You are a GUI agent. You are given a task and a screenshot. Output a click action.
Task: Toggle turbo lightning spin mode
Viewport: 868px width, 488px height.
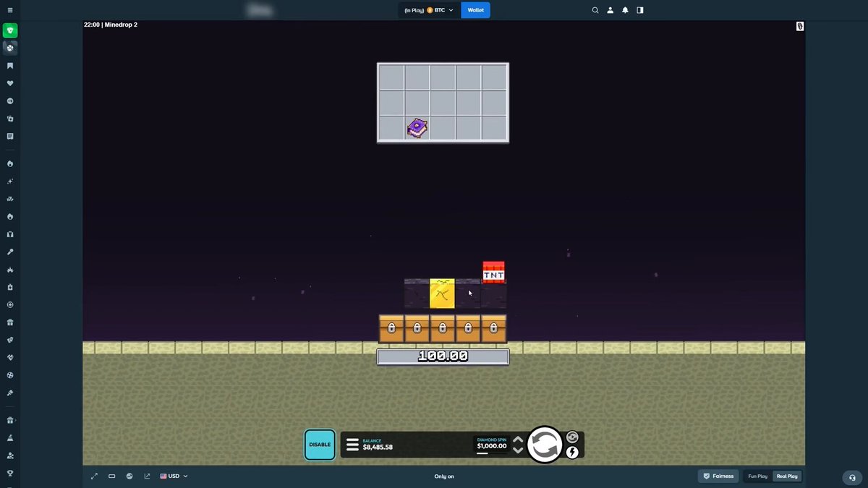coord(572,453)
